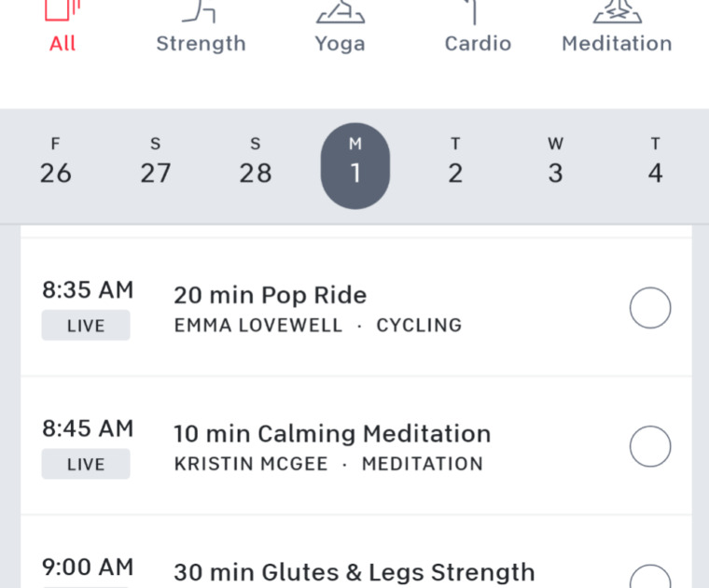The height and width of the screenshot is (588, 709).
Task: Tap the Yoga pose icon
Action: [340, 11]
